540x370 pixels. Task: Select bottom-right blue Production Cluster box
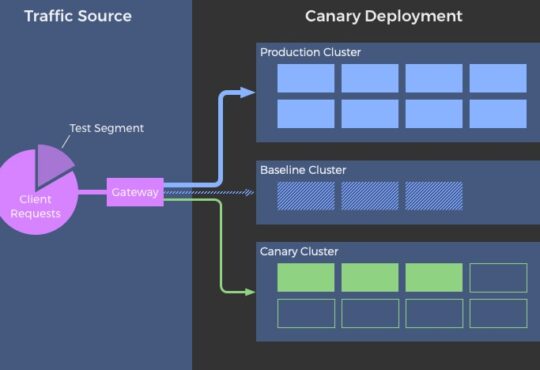(498, 114)
